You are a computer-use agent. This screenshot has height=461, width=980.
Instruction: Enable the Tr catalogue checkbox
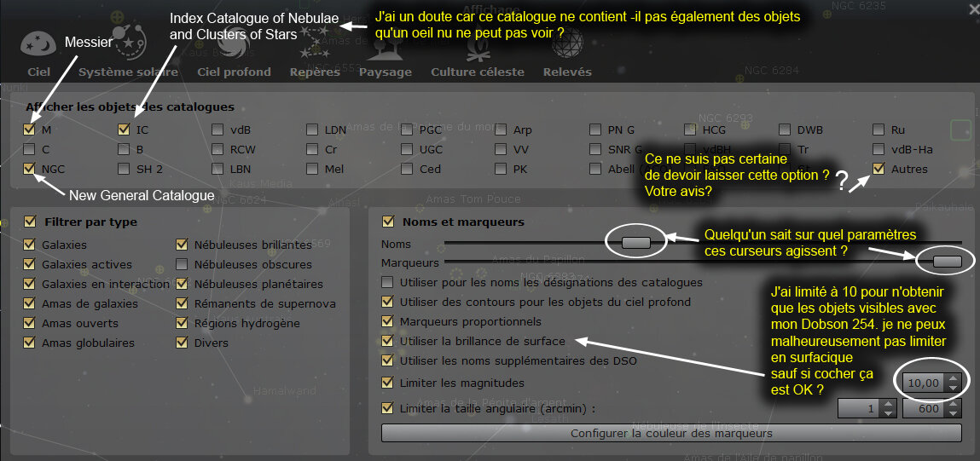click(785, 149)
